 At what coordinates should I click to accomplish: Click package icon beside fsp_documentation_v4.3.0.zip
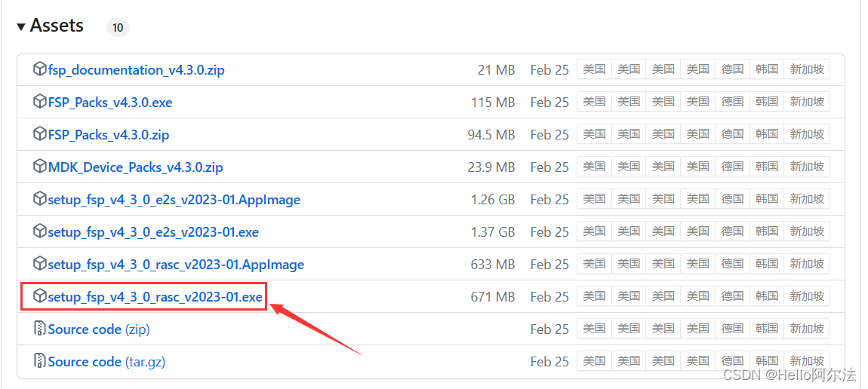(x=40, y=69)
